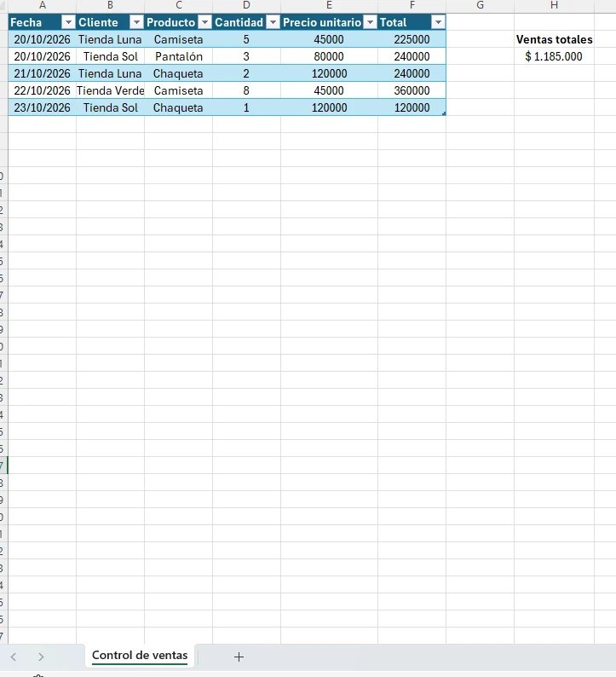Select the 21/10/2026 date cell
The height and width of the screenshot is (677, 616).
[x=43, y=73]
